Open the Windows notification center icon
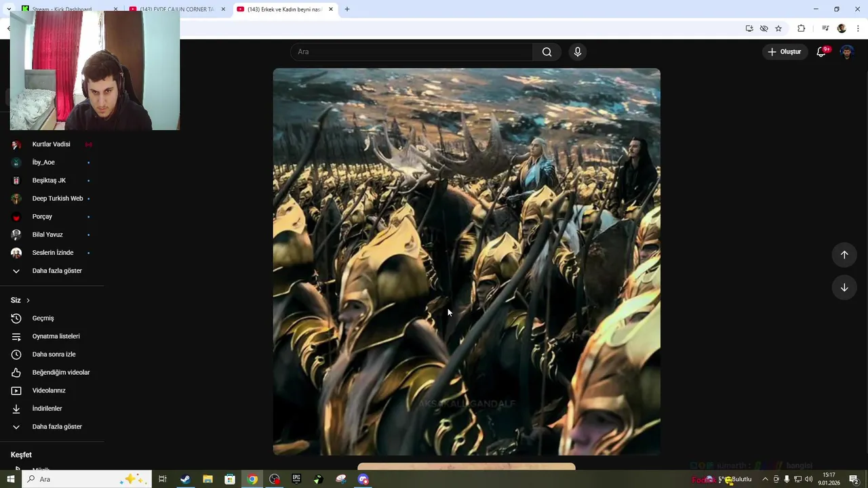 854,479
